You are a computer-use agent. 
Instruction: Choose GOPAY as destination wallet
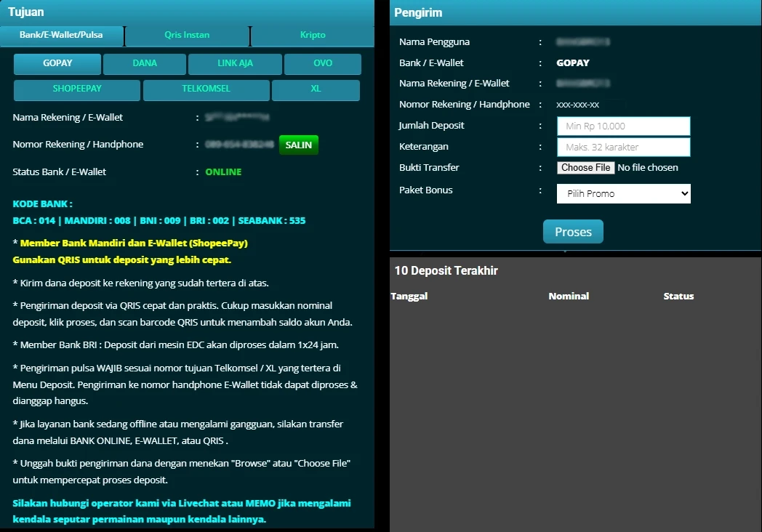(57, 64)
